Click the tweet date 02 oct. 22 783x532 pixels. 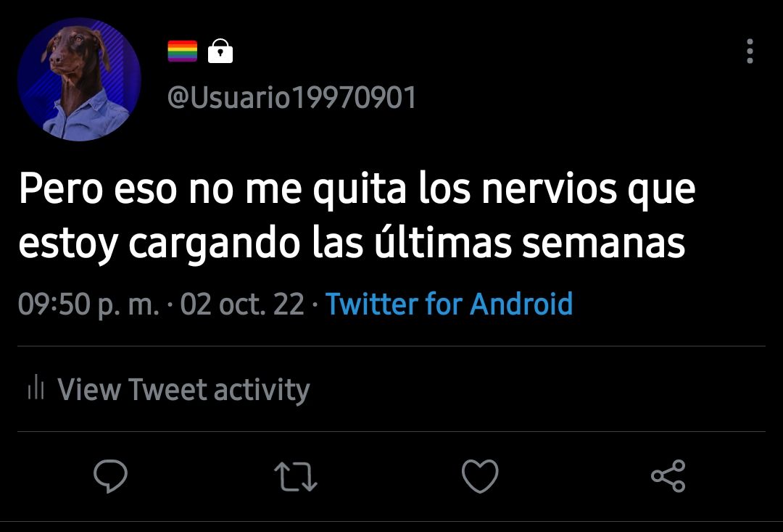tap(242, 304)
